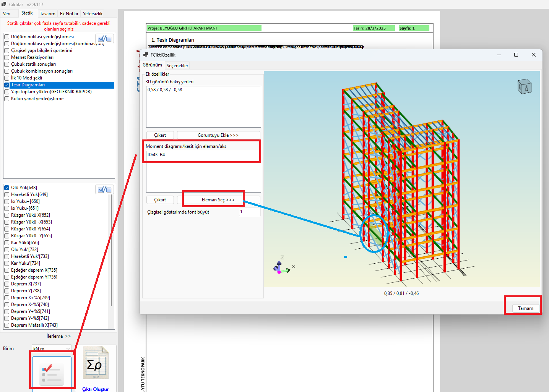Maximize the FCiktiOzellik dialog window
This screenshot has width=549, height=392.
[516, 55]
